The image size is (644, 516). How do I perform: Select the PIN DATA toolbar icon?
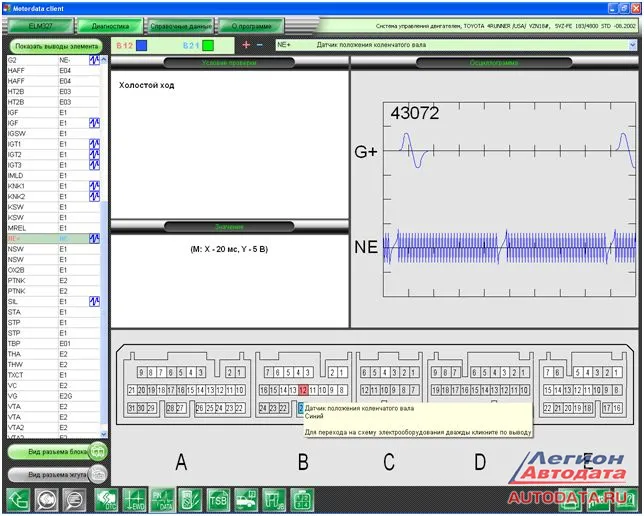point(162,498)
